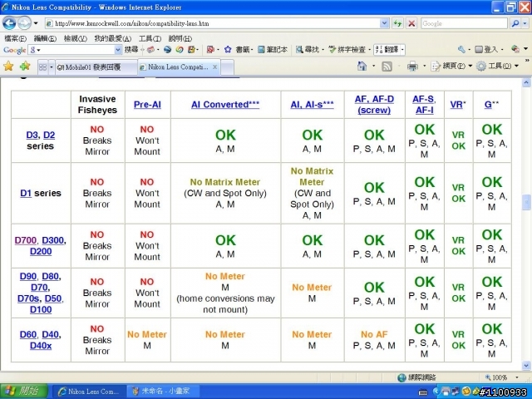Open the 說明(H) menu

coord(180,38)
